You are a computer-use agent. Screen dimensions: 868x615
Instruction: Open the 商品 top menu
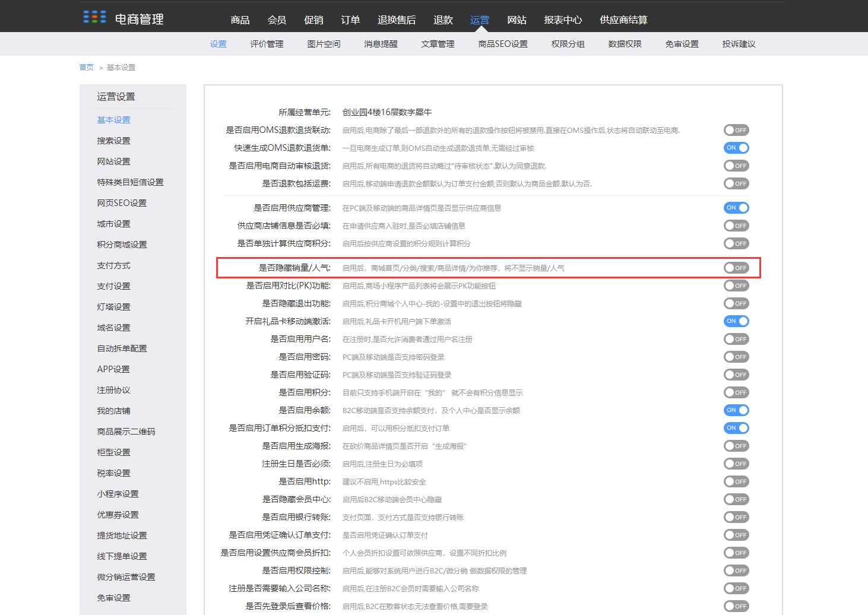click(240, 20)
